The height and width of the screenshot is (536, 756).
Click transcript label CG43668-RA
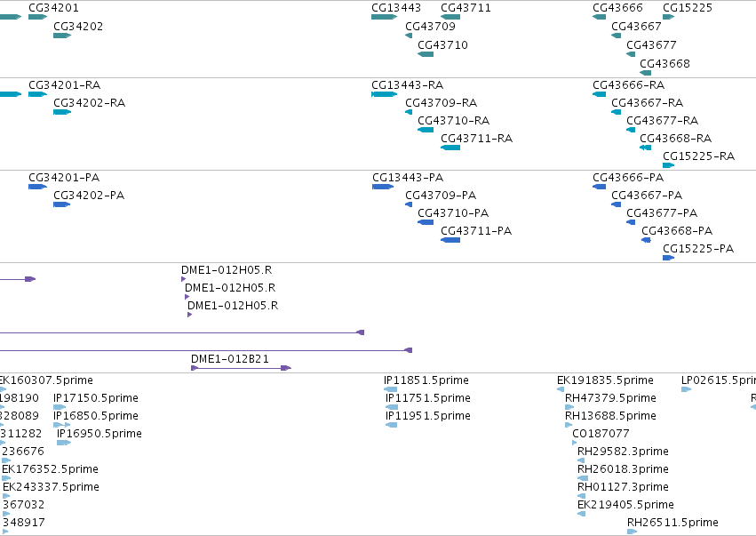[x=676, y=139]
